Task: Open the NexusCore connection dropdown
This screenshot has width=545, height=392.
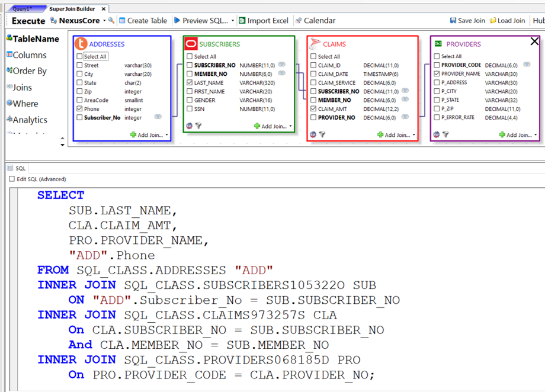Action: coord(104,20)
